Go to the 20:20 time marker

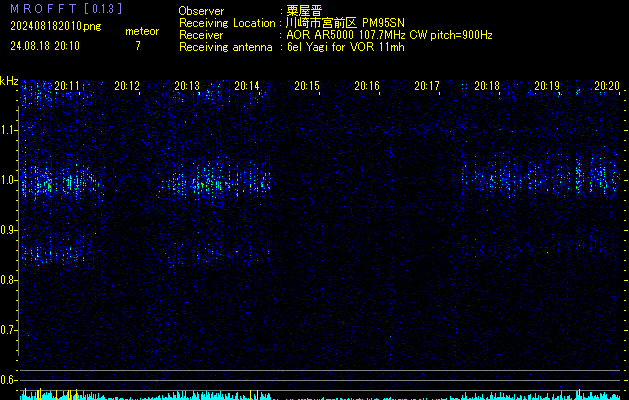pos(606,87)
